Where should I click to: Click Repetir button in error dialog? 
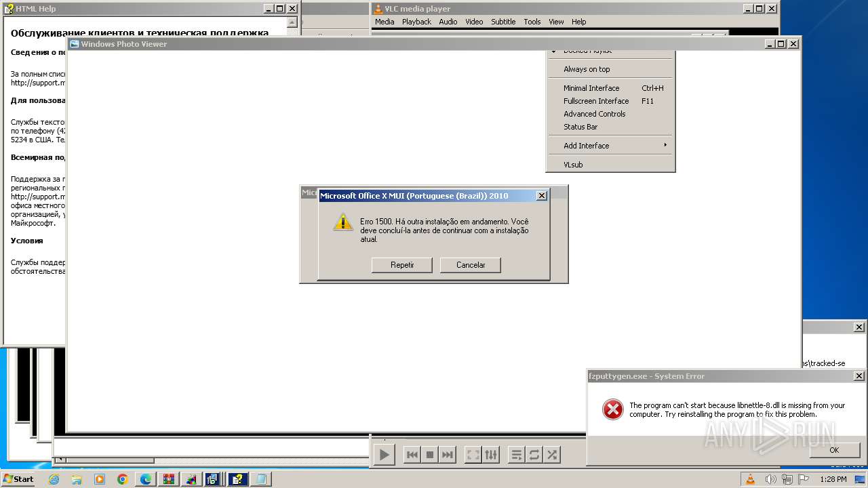tap(402, 265)
